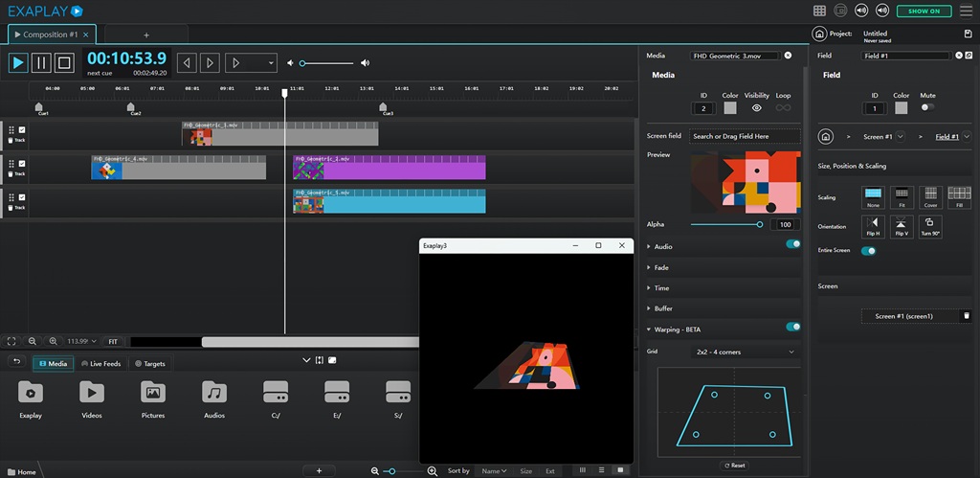Click the hamburger menu icon
980x478 pixels.
point(966,11)
